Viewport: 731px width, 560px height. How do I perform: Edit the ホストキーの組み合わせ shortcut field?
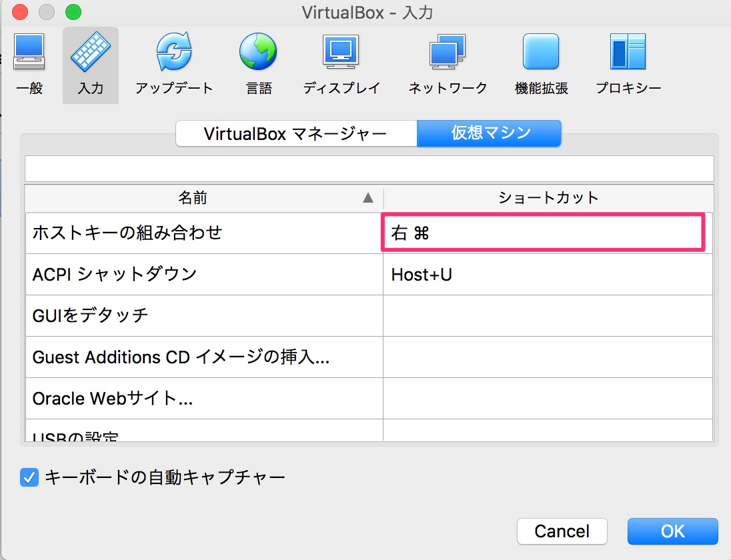coord(542,233)
